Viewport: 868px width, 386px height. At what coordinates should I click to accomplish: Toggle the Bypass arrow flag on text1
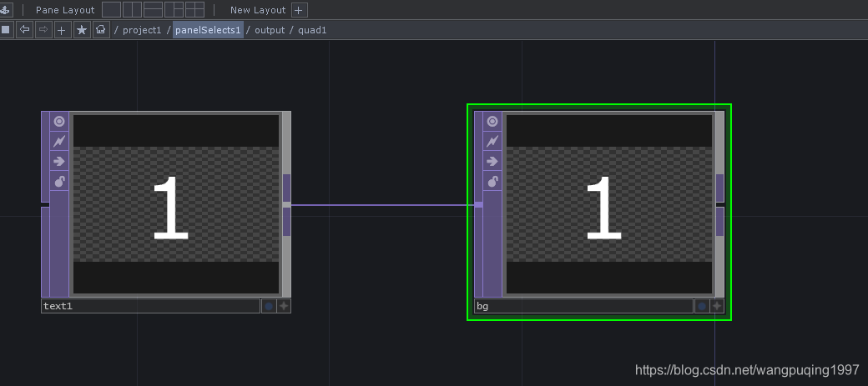[59, 162]
